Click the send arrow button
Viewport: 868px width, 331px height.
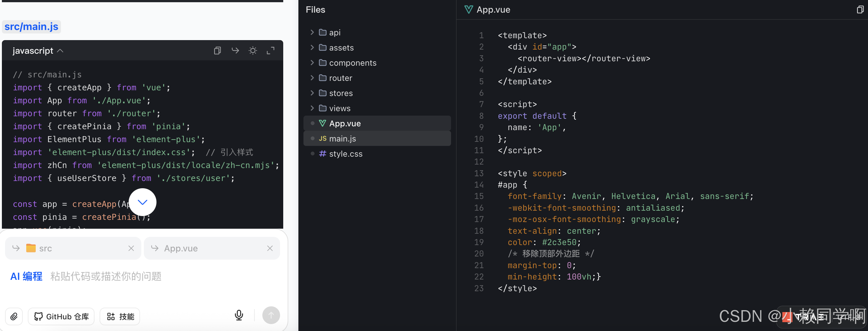coord(271,316)
